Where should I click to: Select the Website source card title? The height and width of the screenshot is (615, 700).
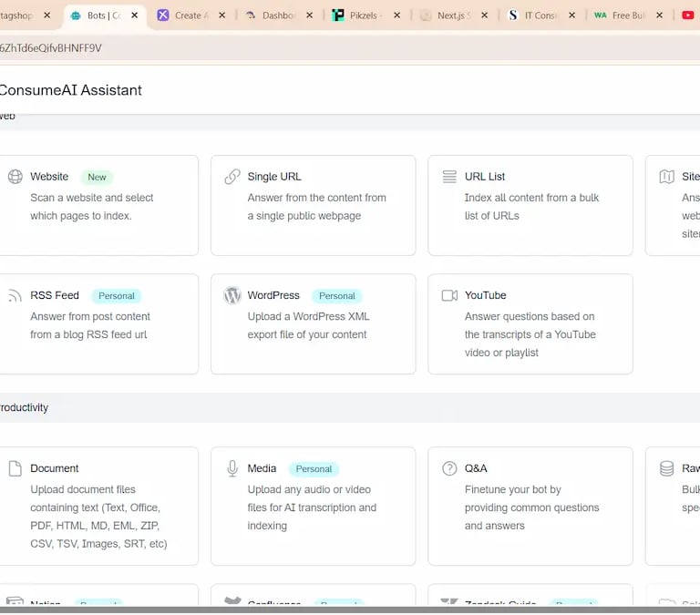tap(49, 177)
